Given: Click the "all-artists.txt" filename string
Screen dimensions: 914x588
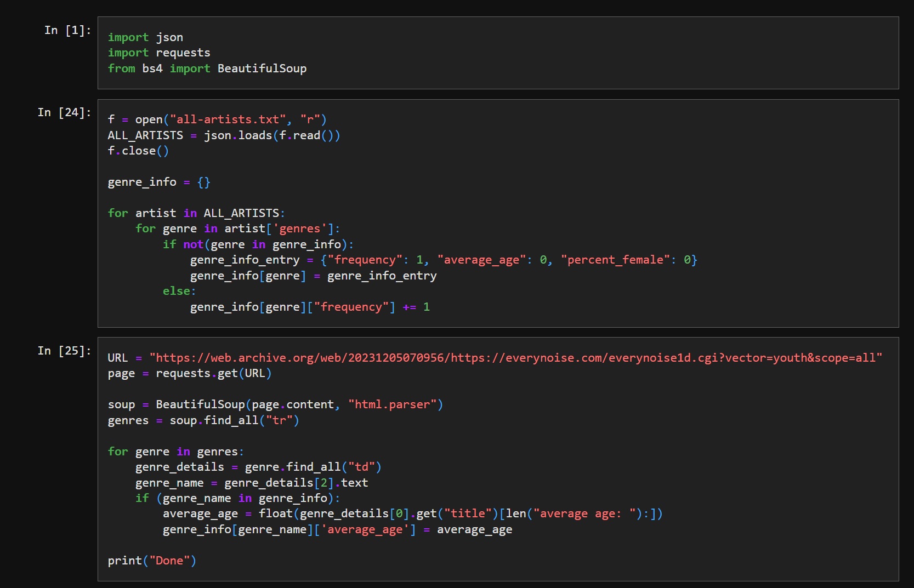Looking at the screenshot, I should tap(228, 119).
